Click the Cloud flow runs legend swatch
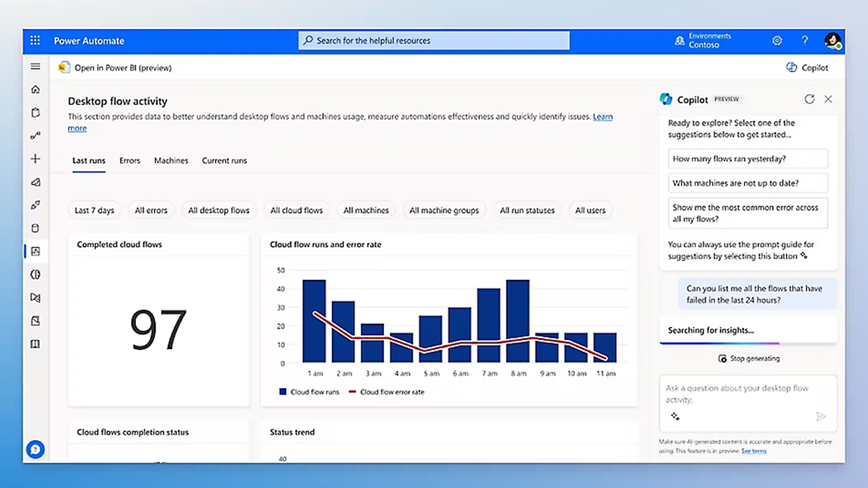 tap(283, 392)
